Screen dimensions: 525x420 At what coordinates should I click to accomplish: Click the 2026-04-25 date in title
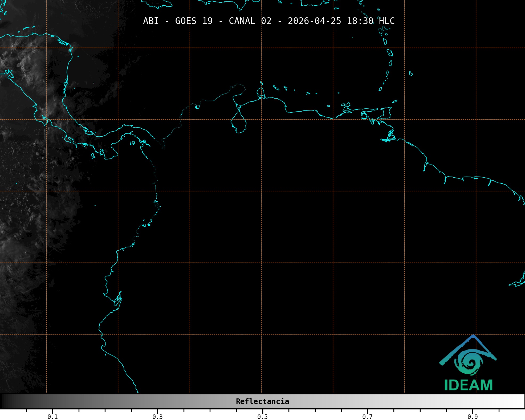(314, 21)
